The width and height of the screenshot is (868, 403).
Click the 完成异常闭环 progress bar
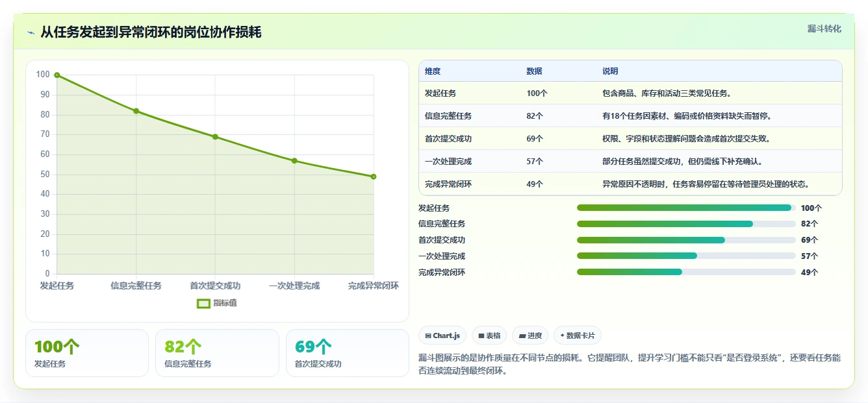pyautogui.click(x=686, y=272)
